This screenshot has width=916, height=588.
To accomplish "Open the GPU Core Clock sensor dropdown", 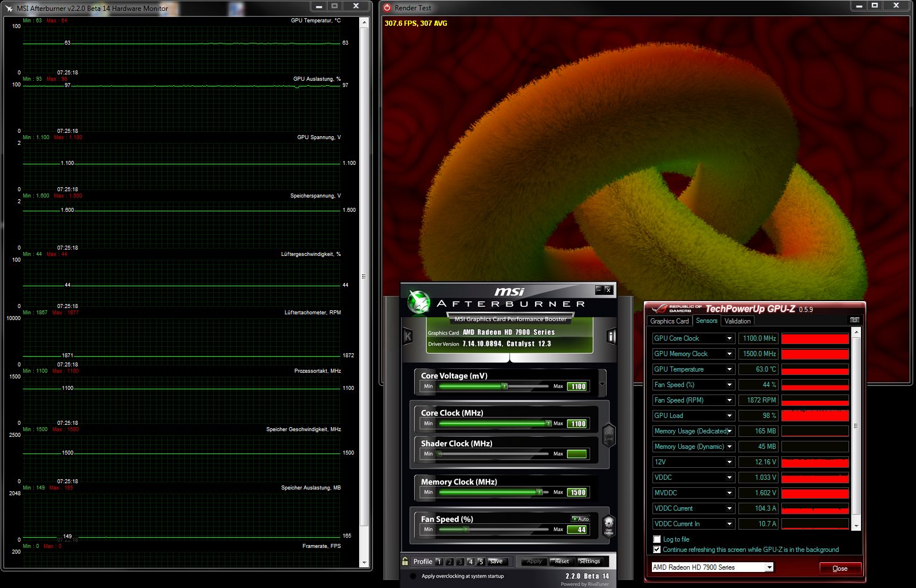I will [729, 338].
